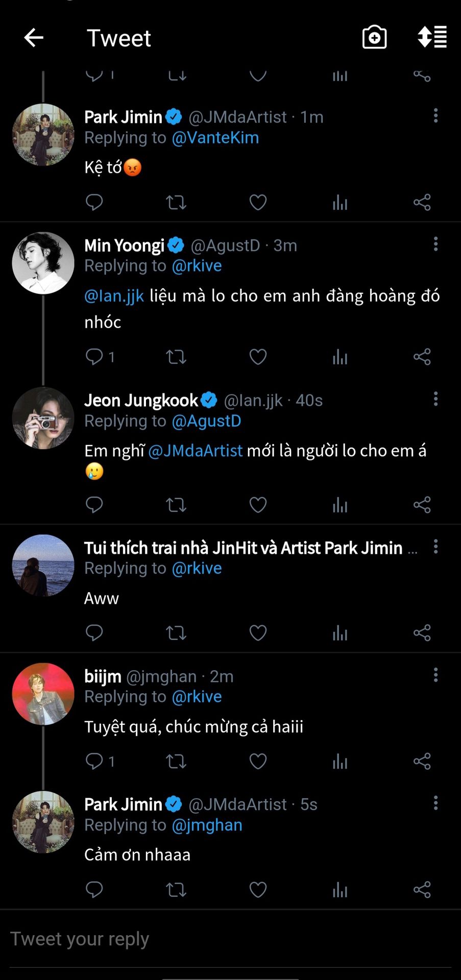This screenshot has width=461, height=980.
Task: Go back using the arrow icon
Action: pos(34,38)
